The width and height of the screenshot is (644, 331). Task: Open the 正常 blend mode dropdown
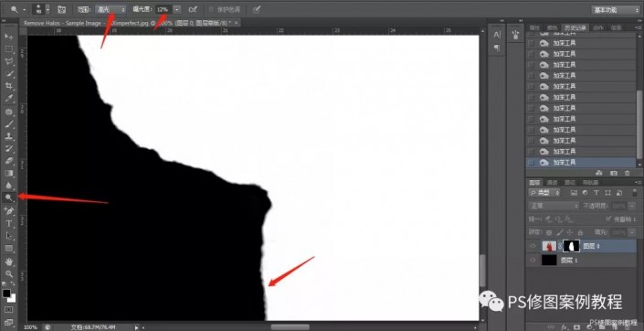coord(554,206)
